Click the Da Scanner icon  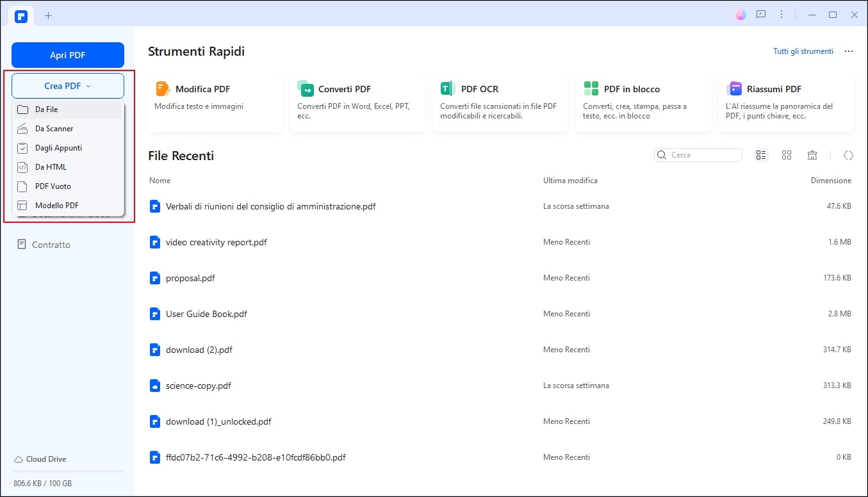point(22,129)
